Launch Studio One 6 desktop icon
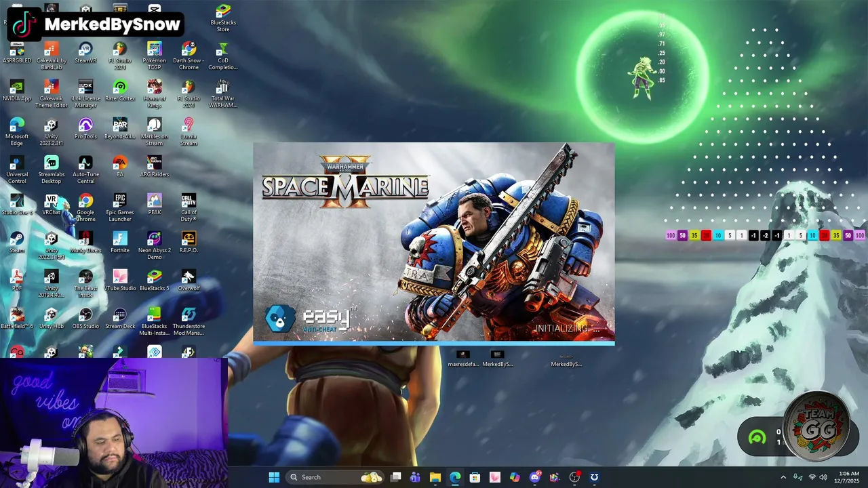 (x=17, y=204)
